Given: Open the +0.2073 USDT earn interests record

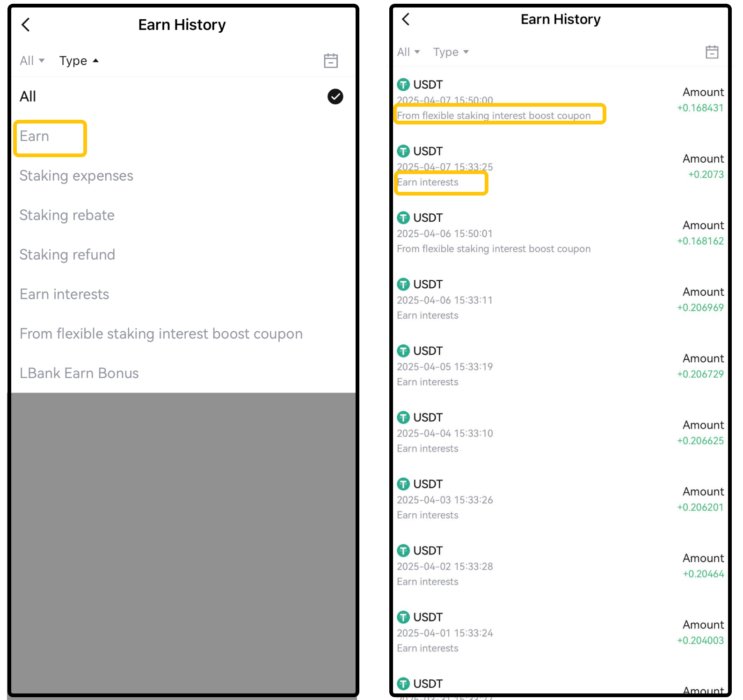Looking at the screenshot, I should click(560, 167).
